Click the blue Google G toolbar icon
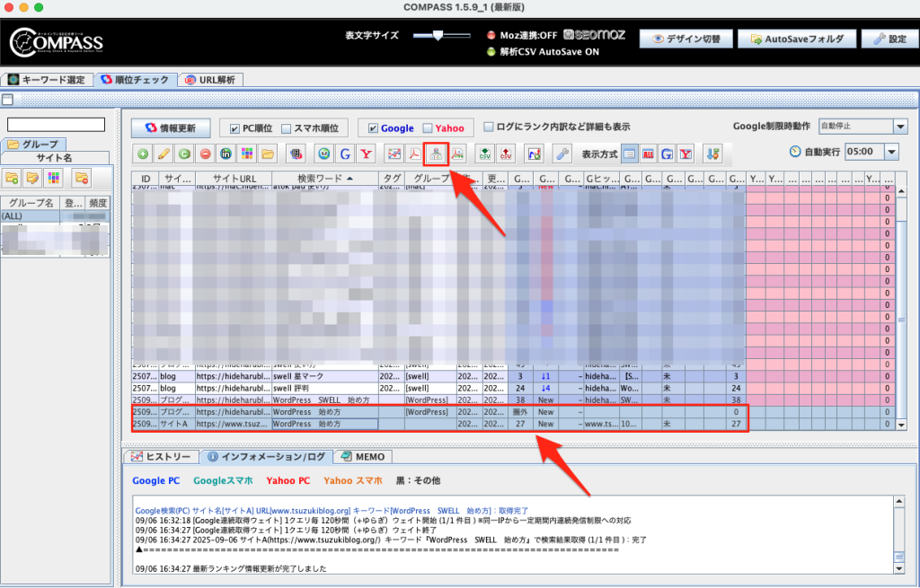 pyautogui.click(x=344, y=154)
